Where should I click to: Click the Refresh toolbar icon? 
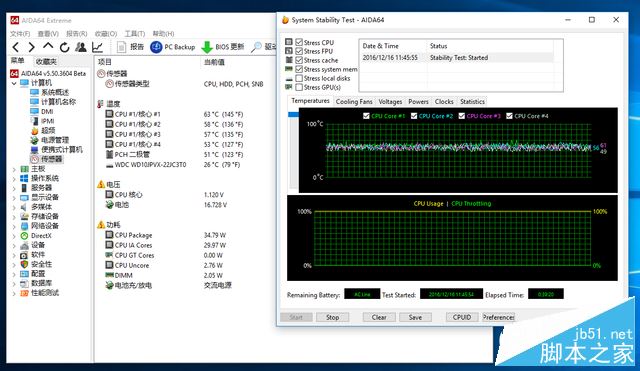coord(64,47)
